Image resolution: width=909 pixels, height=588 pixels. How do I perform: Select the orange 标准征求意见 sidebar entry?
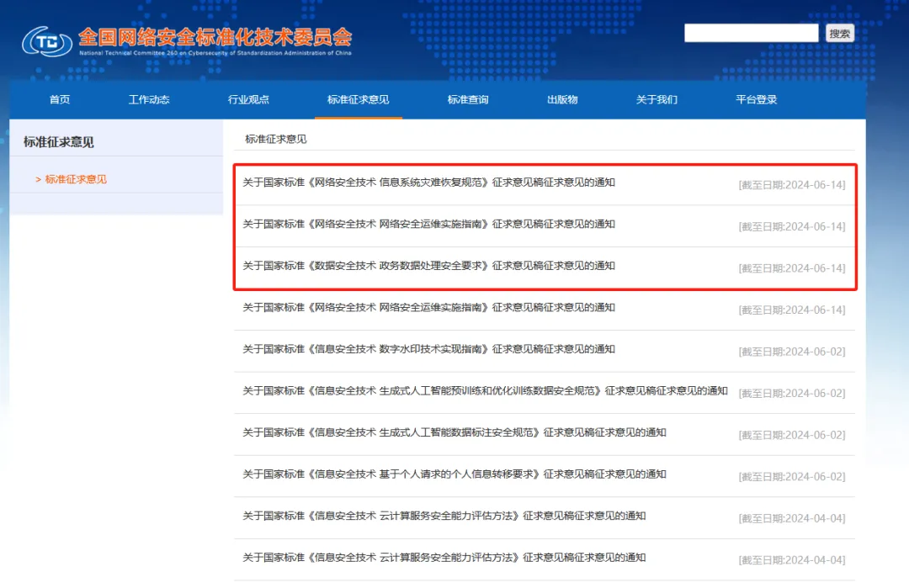pyautogui.click(x=76, y=179)
